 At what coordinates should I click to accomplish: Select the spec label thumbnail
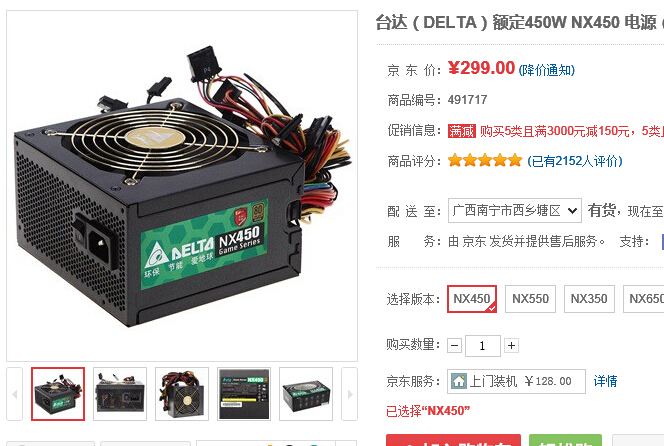[244, 394]
